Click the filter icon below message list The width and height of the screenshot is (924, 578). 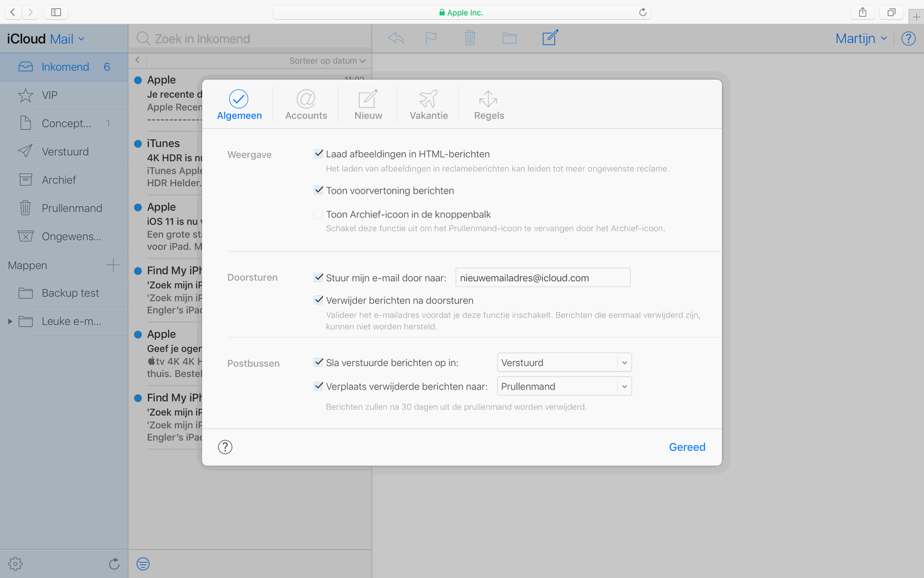tap(143, 564)
